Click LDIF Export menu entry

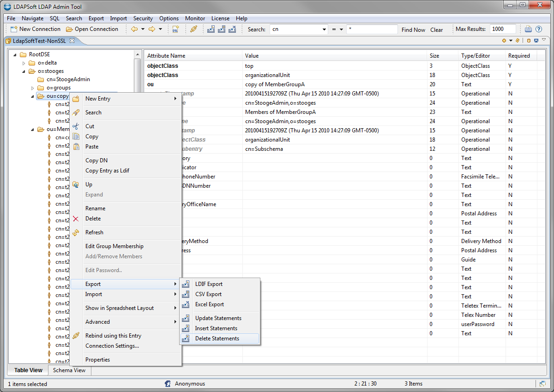click(x=209, y=284)
